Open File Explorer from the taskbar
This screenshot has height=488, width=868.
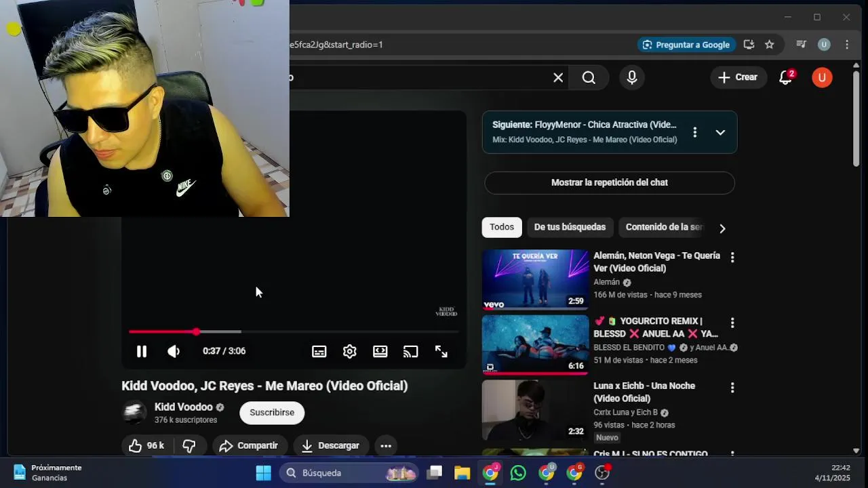tap(462, 473)
